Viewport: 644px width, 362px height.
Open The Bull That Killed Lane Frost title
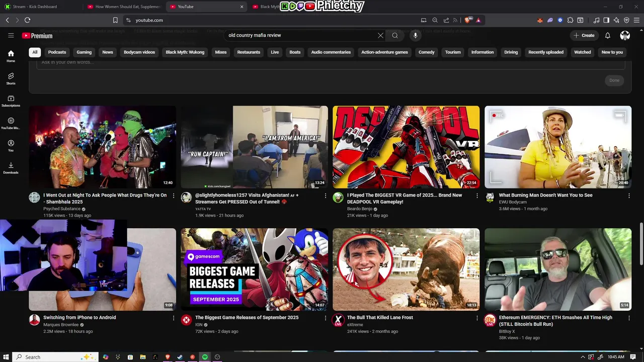click(380, 318)
